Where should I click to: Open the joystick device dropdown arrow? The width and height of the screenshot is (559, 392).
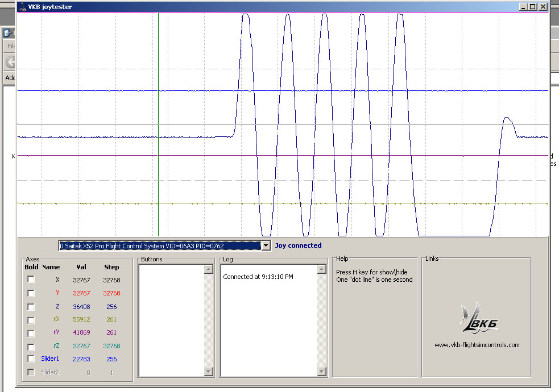point(265,245)
